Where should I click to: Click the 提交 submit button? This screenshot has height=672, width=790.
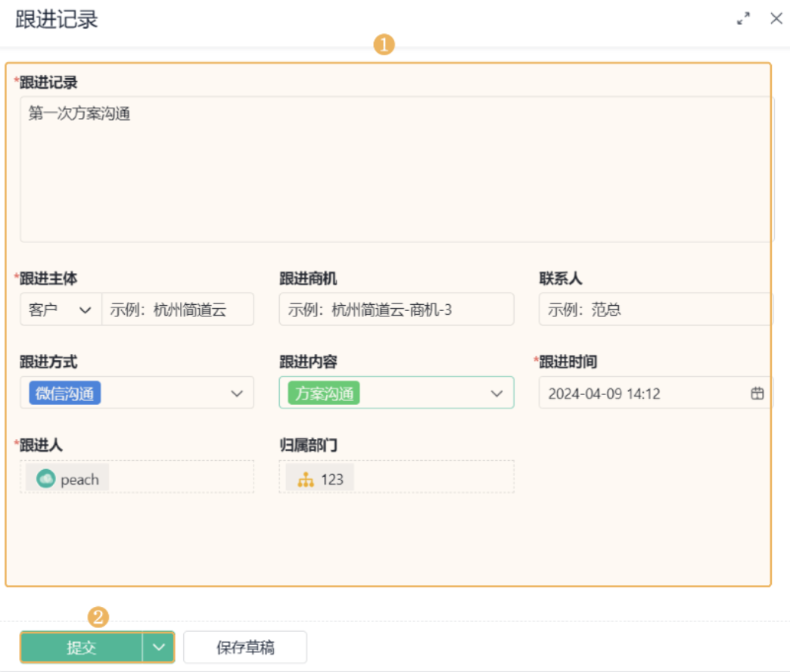pyautogui.click(x=81, y=648)
